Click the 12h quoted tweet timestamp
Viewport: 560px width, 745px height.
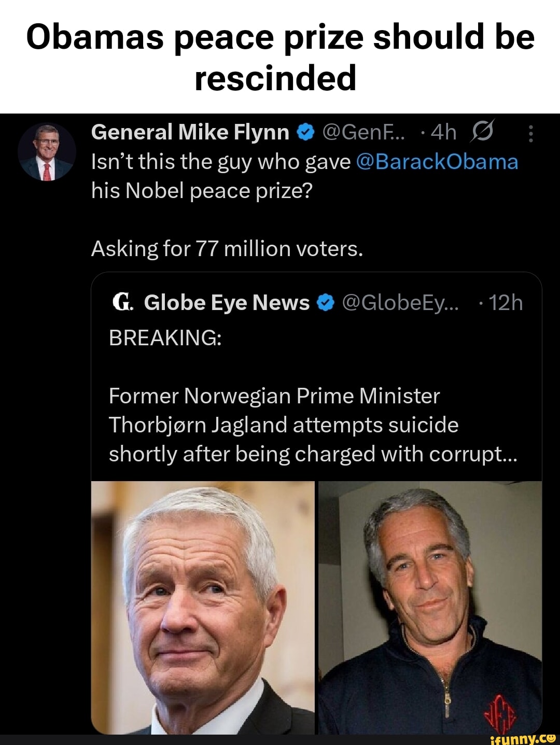click(x=505, y=303)
